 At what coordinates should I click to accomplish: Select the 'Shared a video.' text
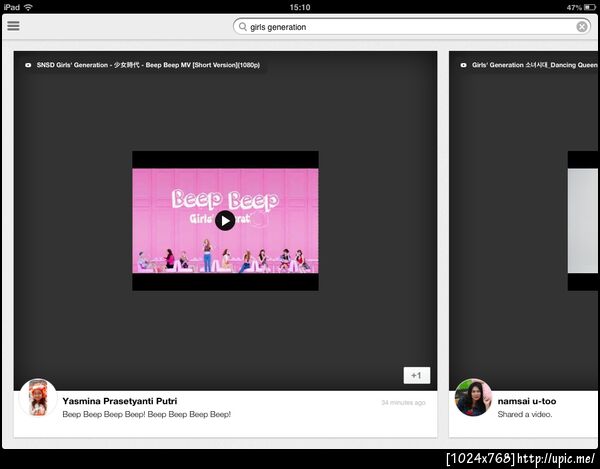[525, 414]
